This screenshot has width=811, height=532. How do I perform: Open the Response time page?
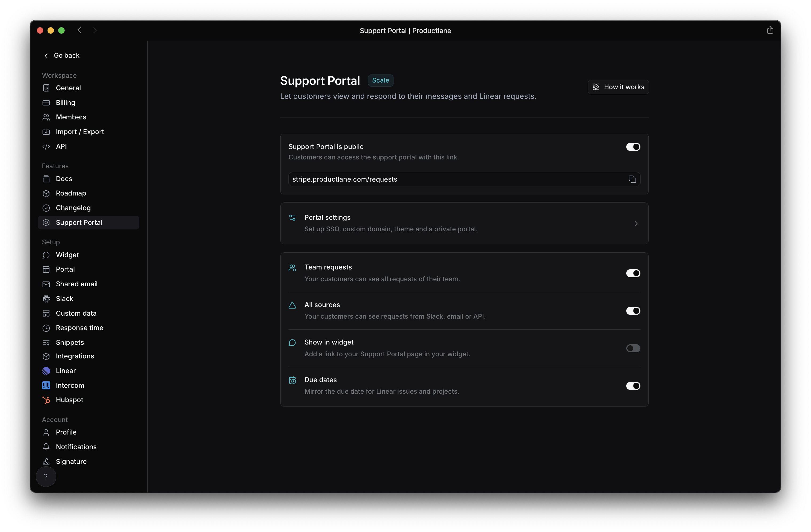tap(79, 328)
